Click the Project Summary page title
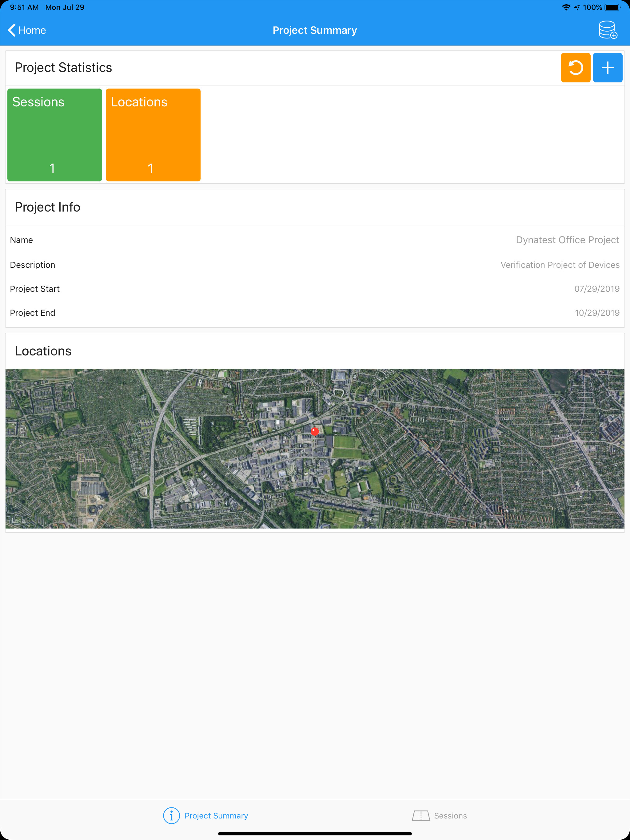 [x=315, y=30]
